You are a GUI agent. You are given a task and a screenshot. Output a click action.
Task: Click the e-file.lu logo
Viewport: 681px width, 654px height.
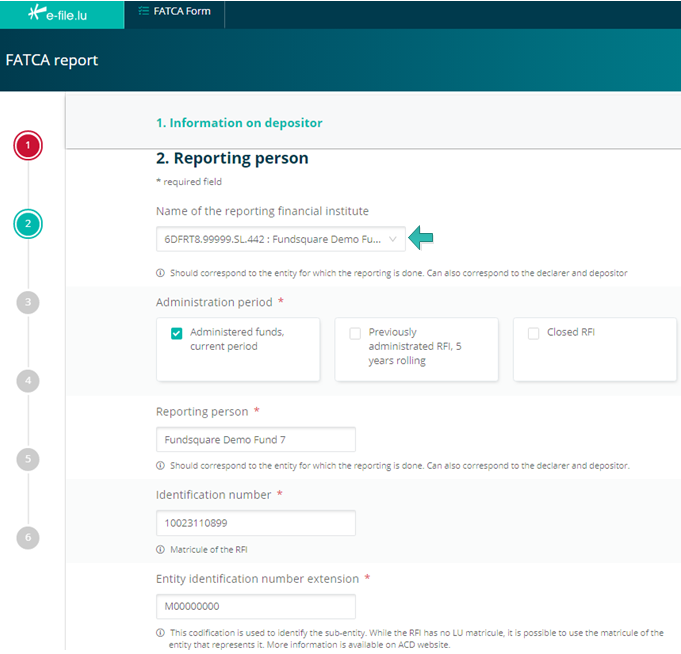click(58, 13)
